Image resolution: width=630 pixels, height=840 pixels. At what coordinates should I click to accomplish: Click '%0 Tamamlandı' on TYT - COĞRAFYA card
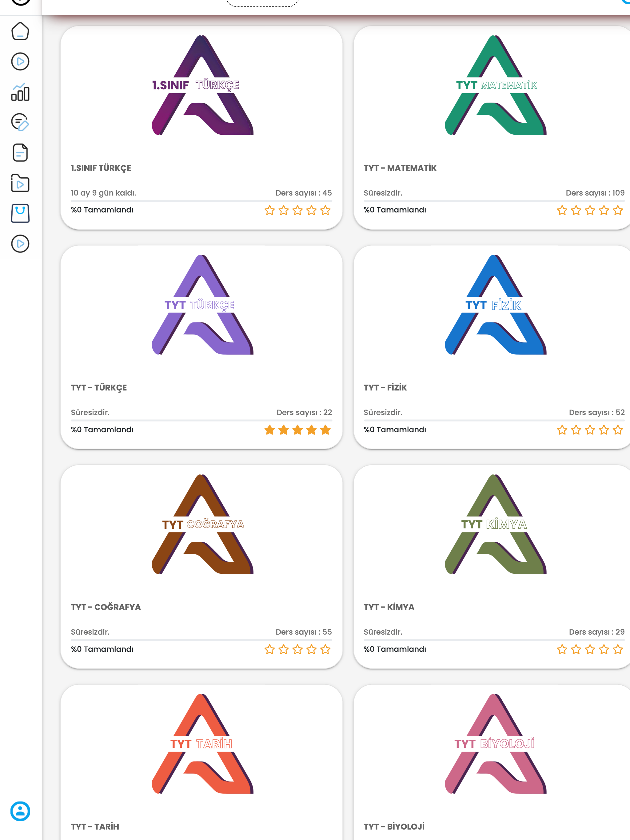102,649
